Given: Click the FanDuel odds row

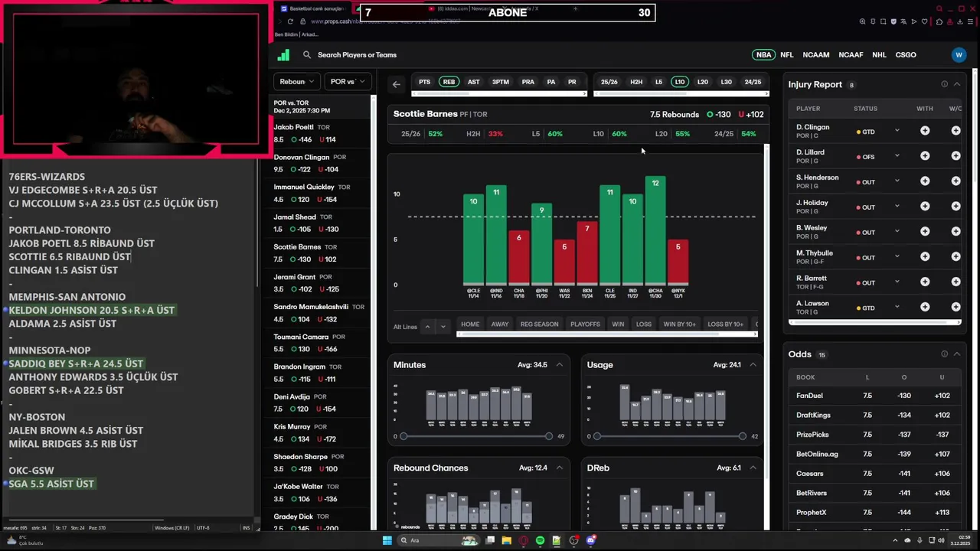Looking at the screenshot, I should (x=874, y=396).
